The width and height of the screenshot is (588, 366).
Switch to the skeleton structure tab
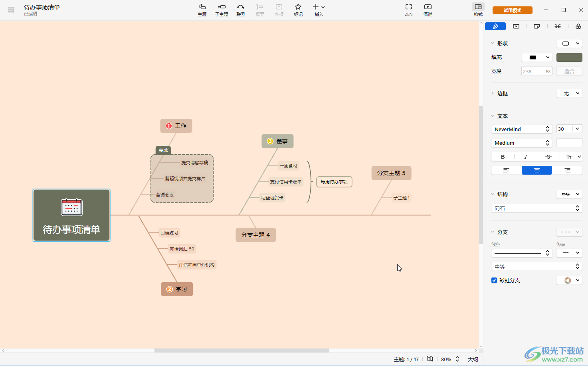[x=558, y=26]
